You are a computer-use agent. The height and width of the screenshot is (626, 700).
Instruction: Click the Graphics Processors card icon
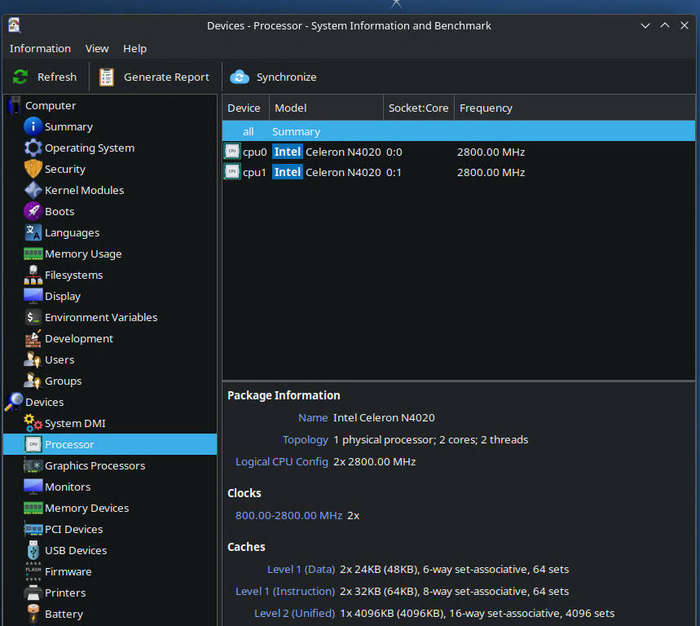point(33,466)
